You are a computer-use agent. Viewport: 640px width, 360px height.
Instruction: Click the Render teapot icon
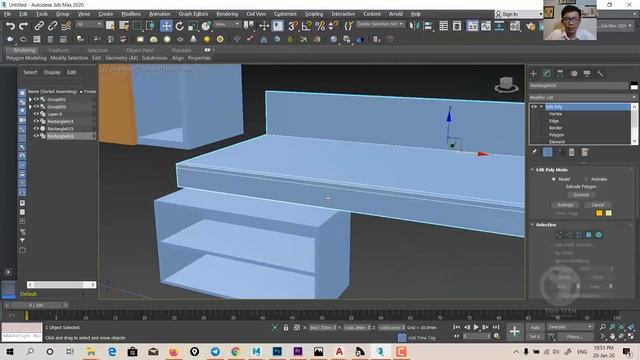(x=531, y=26)
